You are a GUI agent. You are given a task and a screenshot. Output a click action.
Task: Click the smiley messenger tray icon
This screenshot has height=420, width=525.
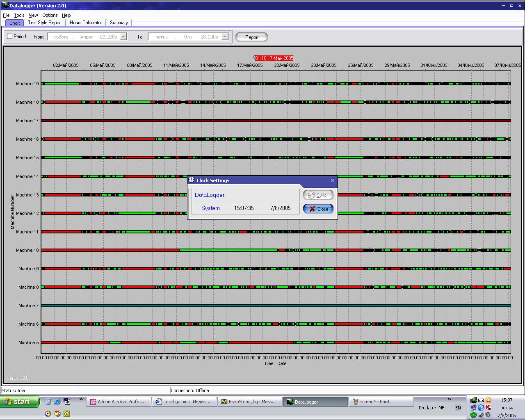tap(488, 400)
